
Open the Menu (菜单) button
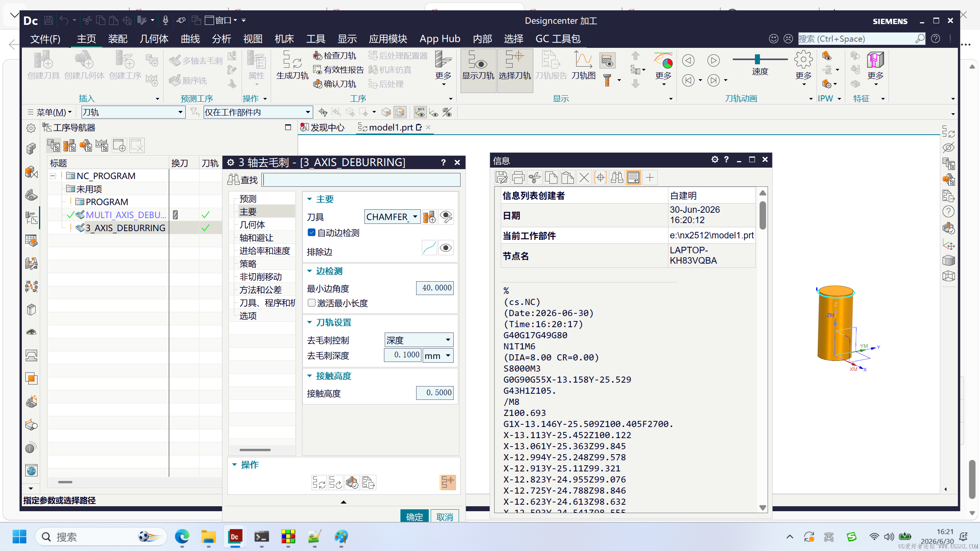tap(50, 112)
